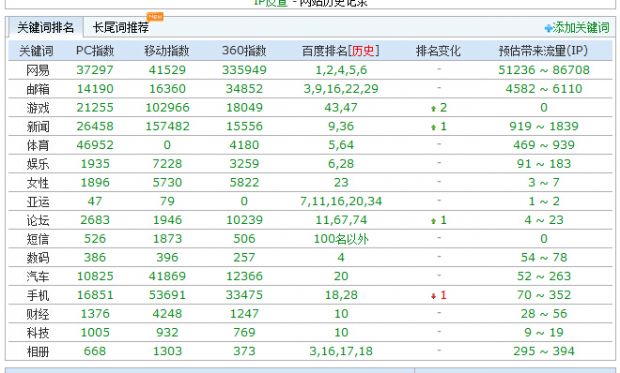Click the red down arrow in 手机 row

pyautogui.click(x=433, y=295)
